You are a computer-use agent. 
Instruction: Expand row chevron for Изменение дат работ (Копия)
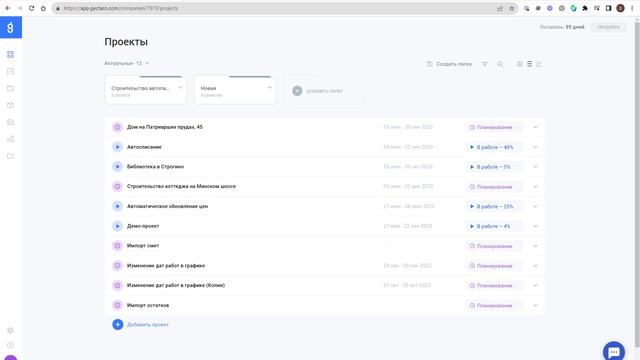click(535, 286)
